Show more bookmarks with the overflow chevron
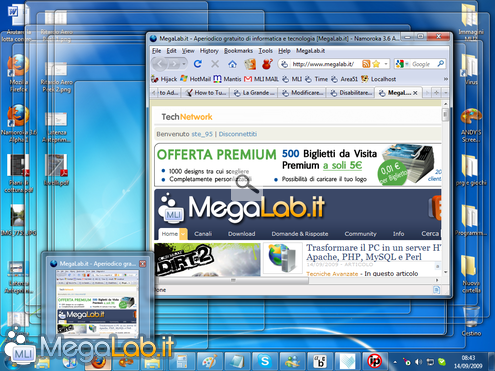 [445, 79]
